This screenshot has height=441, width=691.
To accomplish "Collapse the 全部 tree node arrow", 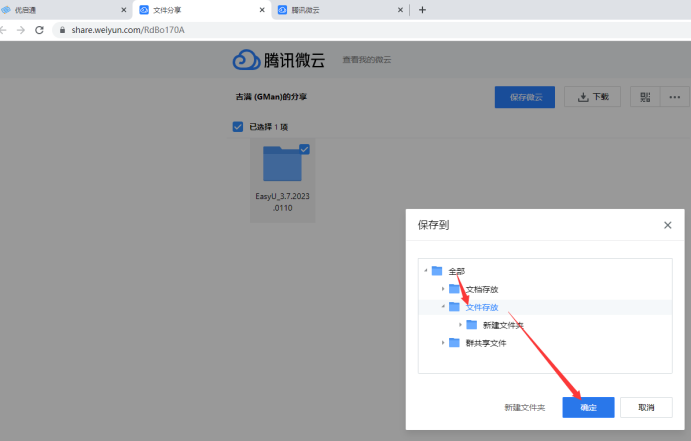I will tap(426, 271).
